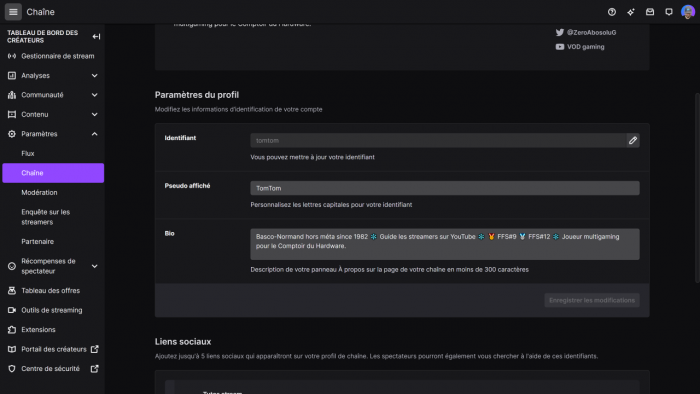Click 'Vous pouvez mettre à jour votre identifiant'
700x394 pixels.
click(312, 157)
